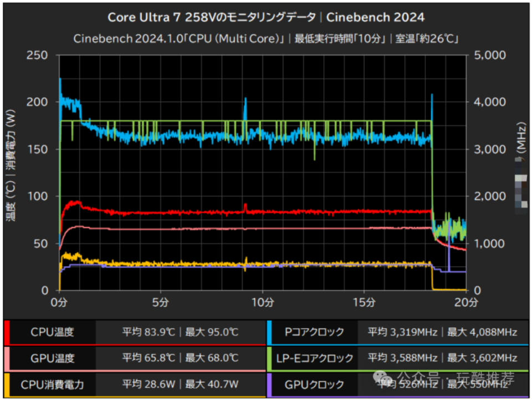This screenshot has height=400, width=532.
Task: Click the '0分' time axis label
Action: pos(59,302)
